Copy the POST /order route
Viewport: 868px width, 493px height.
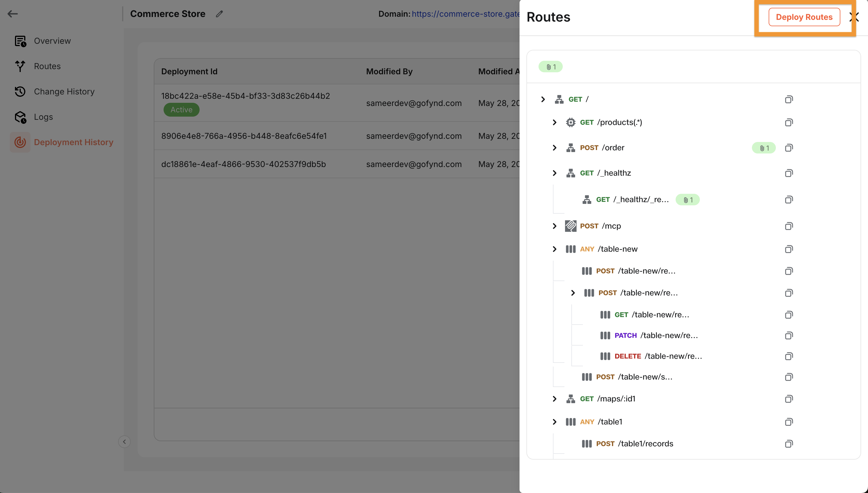(x=789, y=148)
